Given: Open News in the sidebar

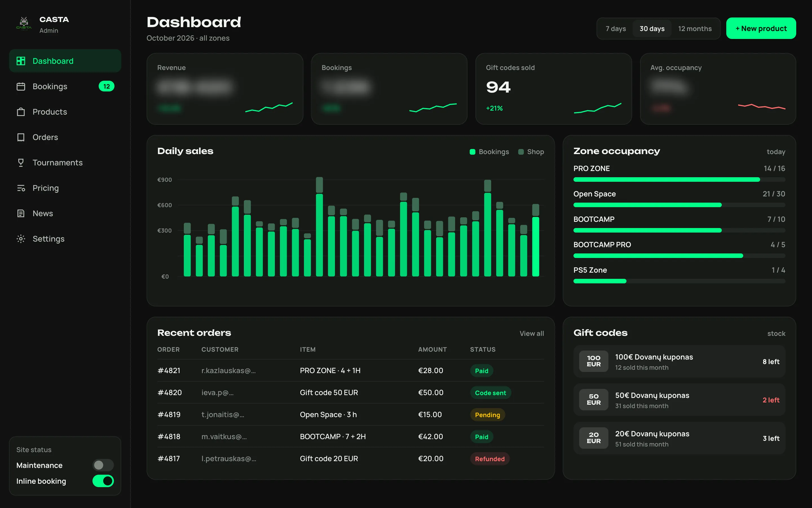Looking at the screenshot, I should point(65,213).
